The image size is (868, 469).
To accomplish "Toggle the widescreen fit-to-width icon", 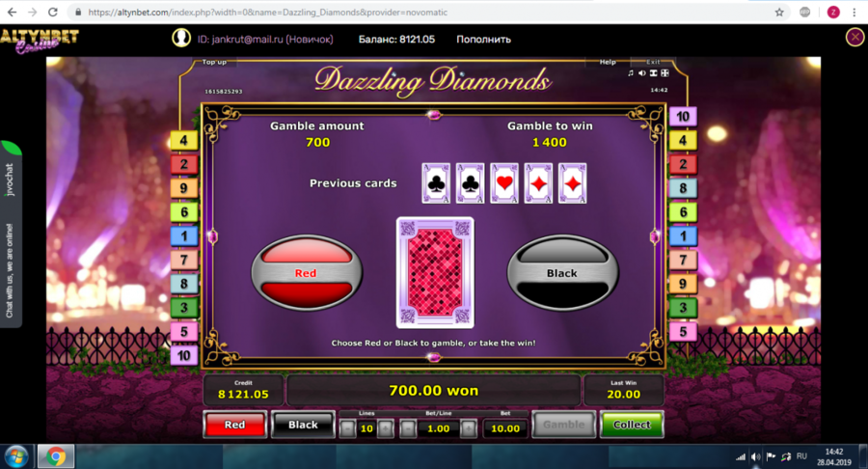I will tap(653, 73).
